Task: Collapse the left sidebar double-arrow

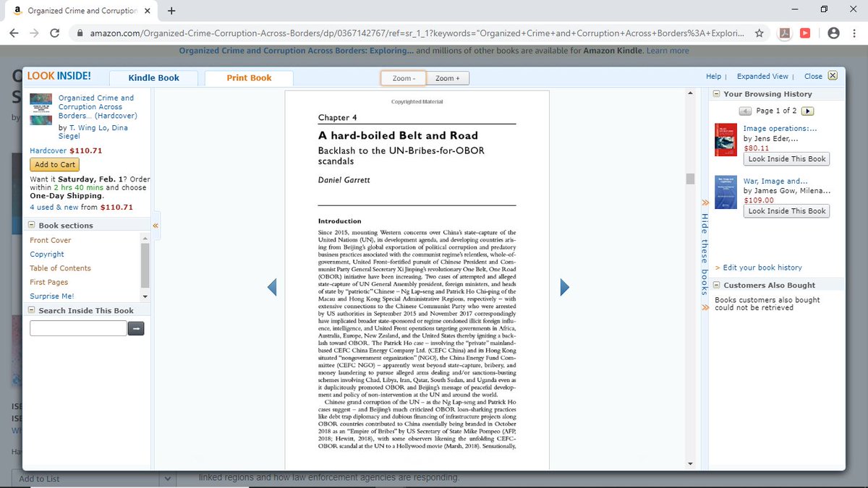Action: 155,225
